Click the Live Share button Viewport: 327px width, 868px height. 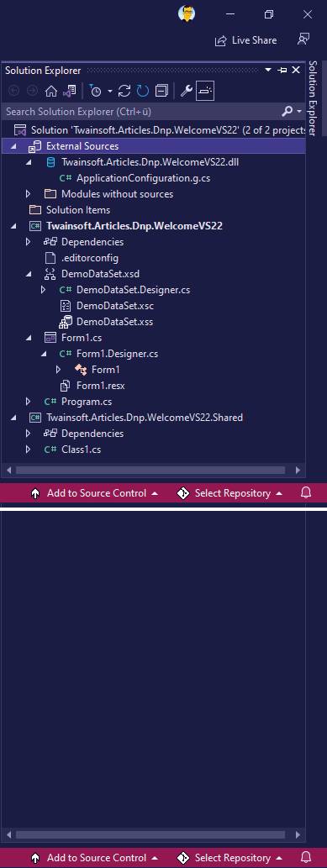click(246, 40)
